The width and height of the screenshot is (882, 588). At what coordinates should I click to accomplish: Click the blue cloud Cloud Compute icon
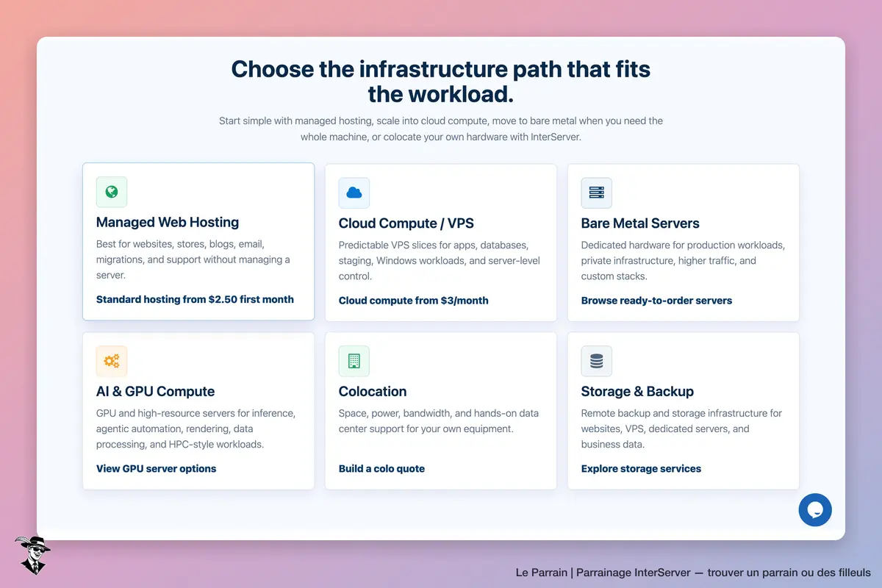pyautogui.click(x=354, y=193)
